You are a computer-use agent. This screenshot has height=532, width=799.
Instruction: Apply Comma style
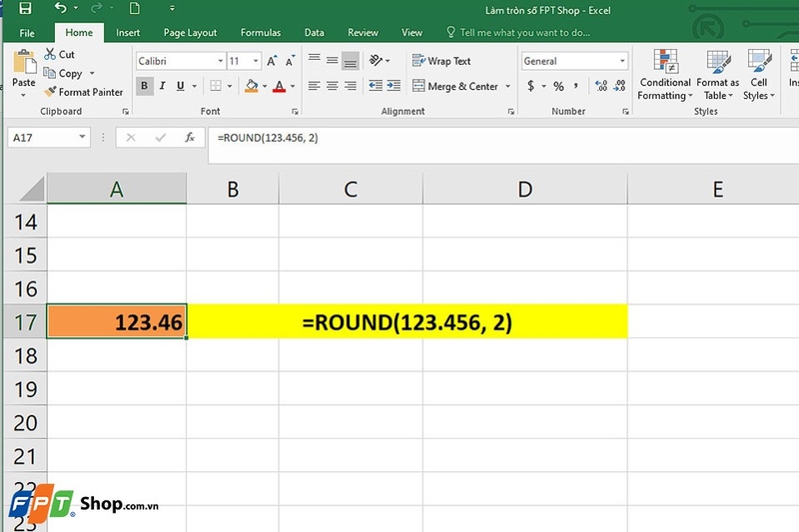576,86
